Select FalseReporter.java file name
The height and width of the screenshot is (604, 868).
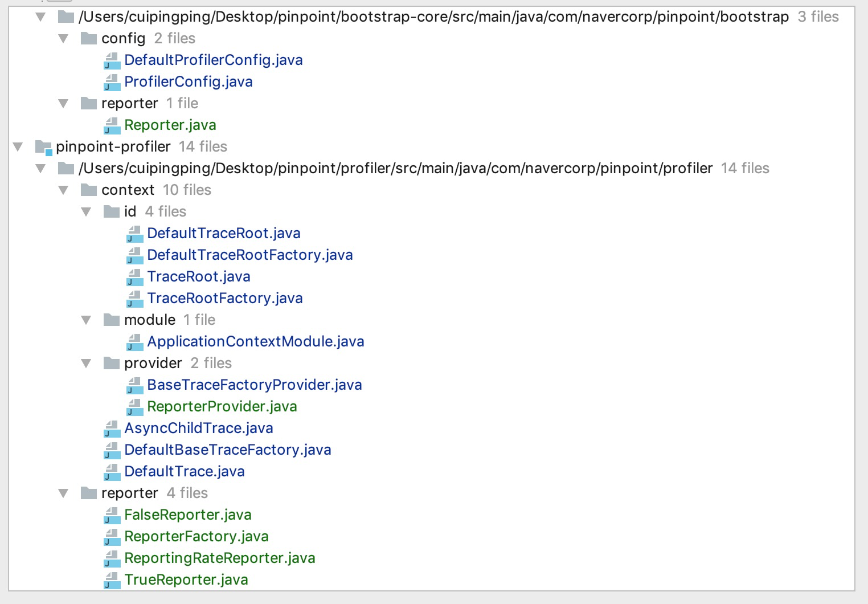[x=188, y=515]
